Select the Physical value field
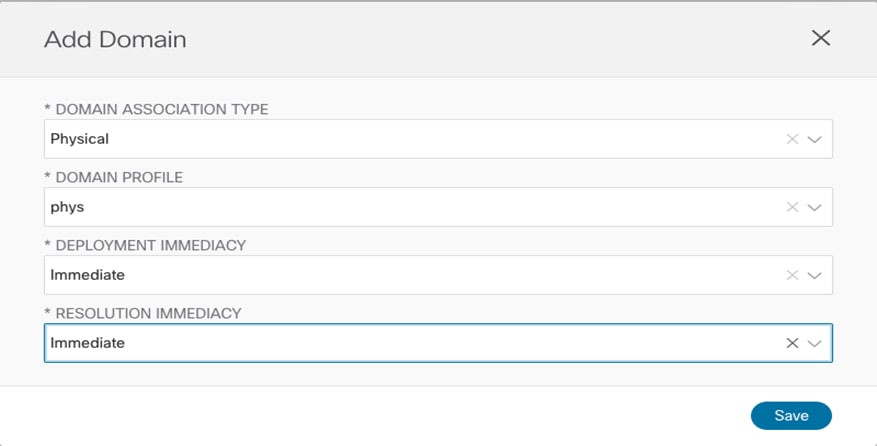The height and width of the screenshot is (446, 877). [x=438, y=139]
